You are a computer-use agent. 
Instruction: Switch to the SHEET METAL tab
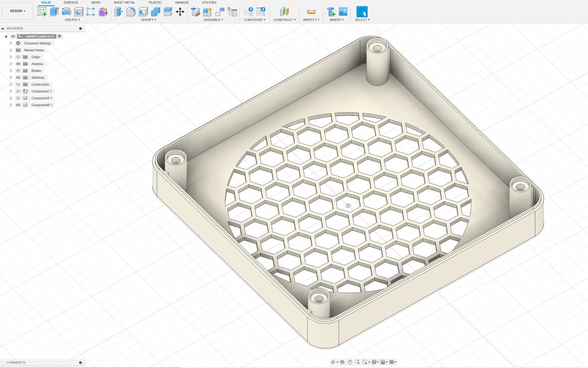pyautogui.click(x=124, y=3)
